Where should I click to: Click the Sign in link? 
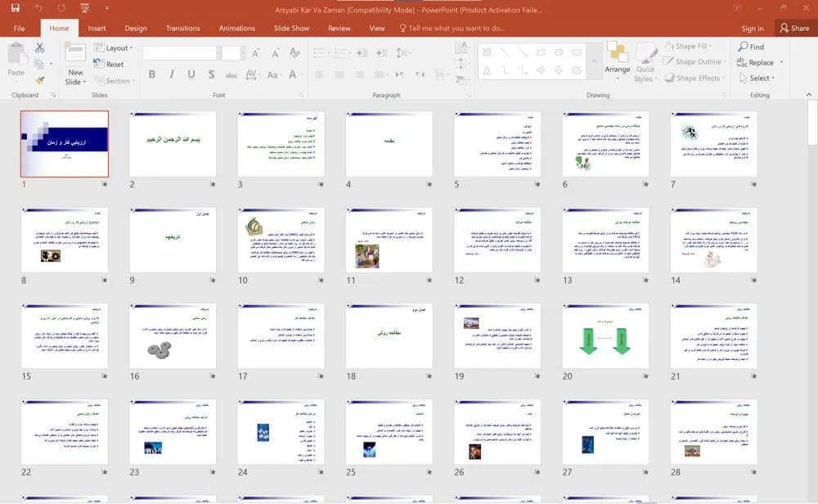pyautogui.click(x=753, y=28)
